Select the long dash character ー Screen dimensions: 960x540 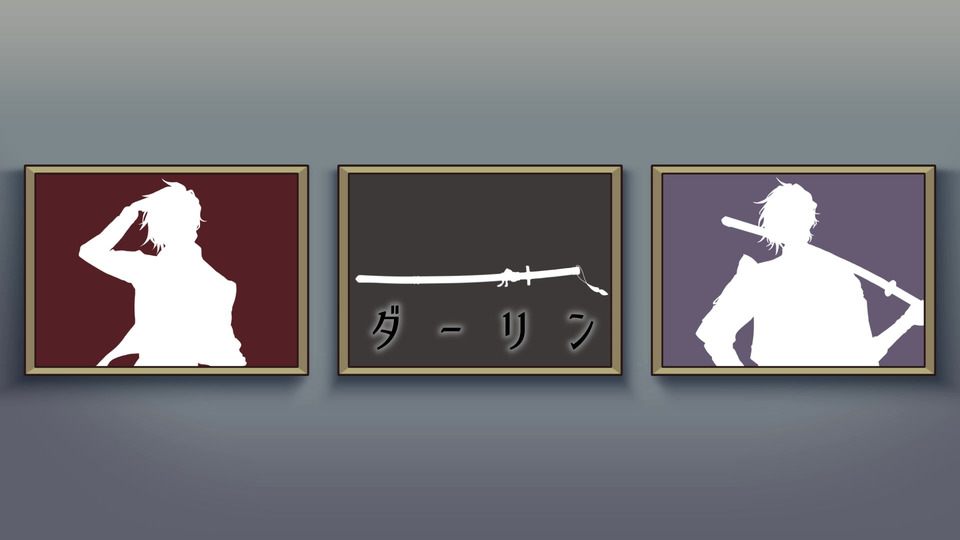451,331
